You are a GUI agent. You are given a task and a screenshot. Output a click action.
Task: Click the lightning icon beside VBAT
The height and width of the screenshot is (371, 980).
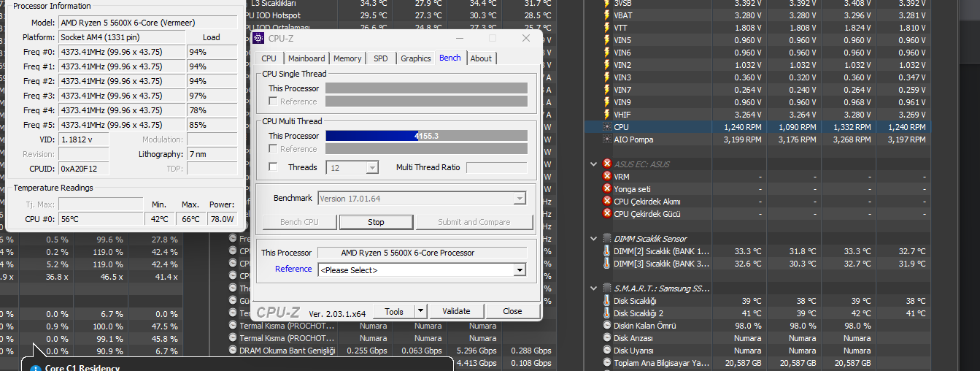pyautogui.click(x=606, y=15)
